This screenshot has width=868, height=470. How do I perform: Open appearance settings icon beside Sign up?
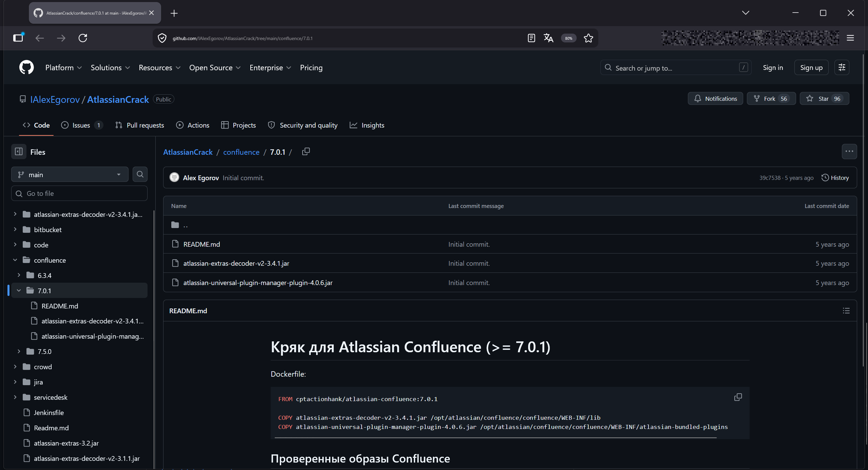point(842,68)
